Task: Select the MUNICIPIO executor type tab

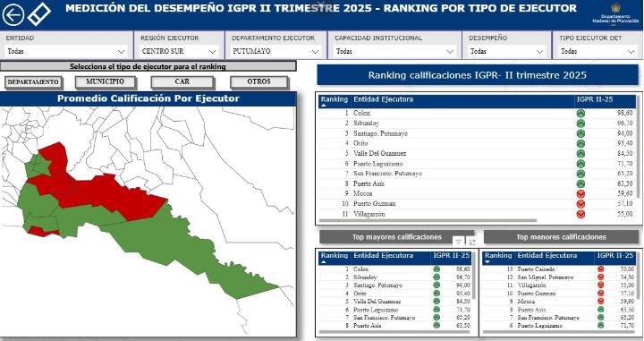Action: coord(106,81)
